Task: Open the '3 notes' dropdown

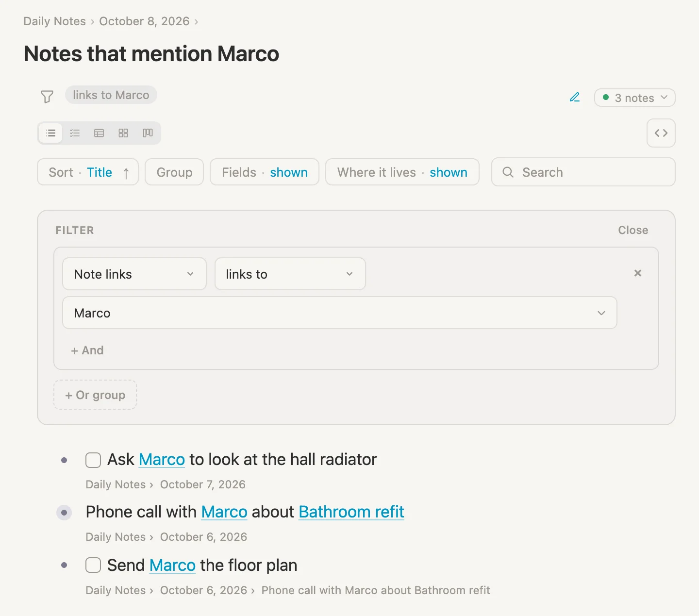Action: click(635, 98)
